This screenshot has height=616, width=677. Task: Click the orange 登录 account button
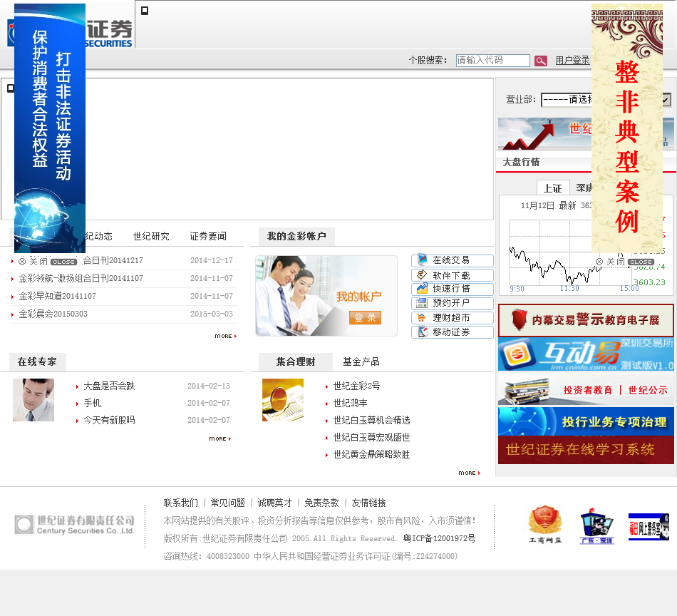365,318
